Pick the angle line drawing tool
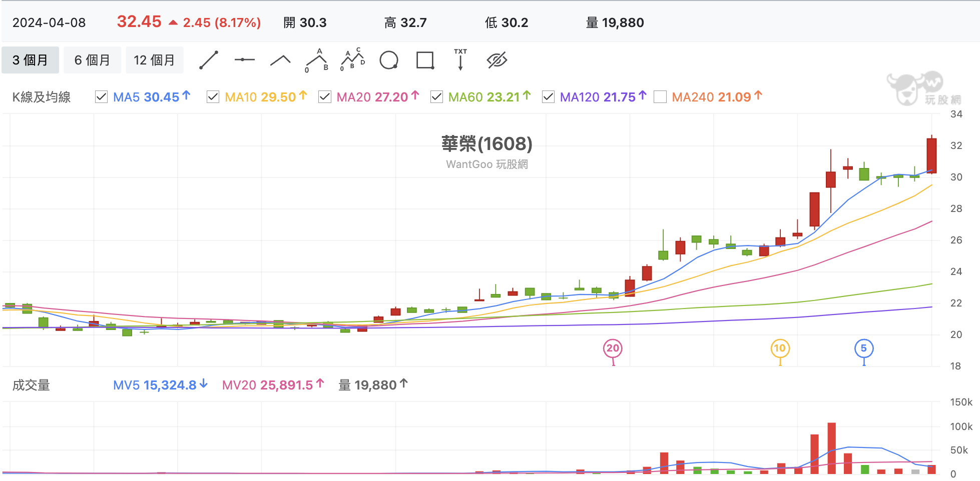This screenshot has height=481, width=980. [280, 60]
